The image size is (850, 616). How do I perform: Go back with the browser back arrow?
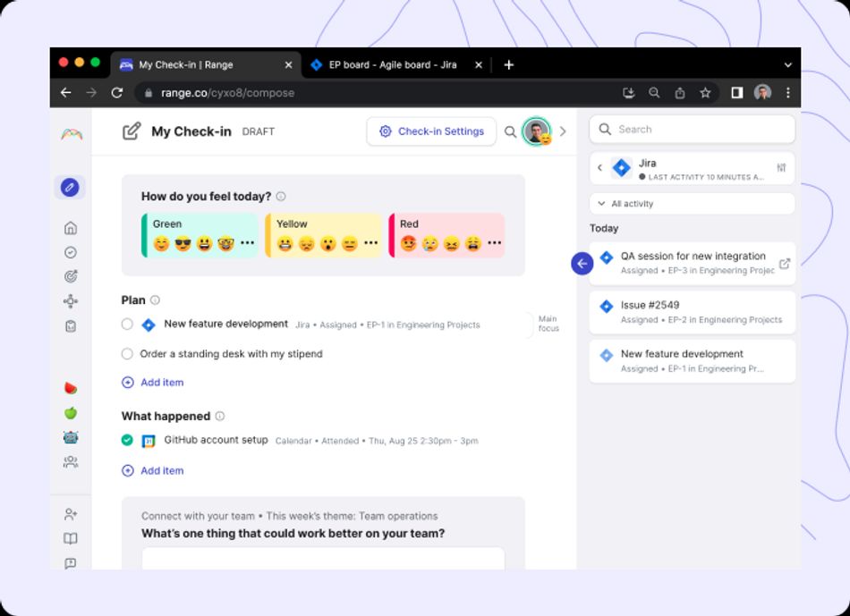(66, 93)
